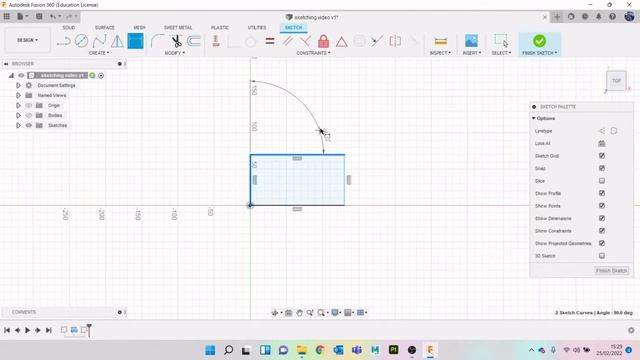Select the Spline sketch tool
This screenshot has height=360, width=640.
tap(99, 41)
